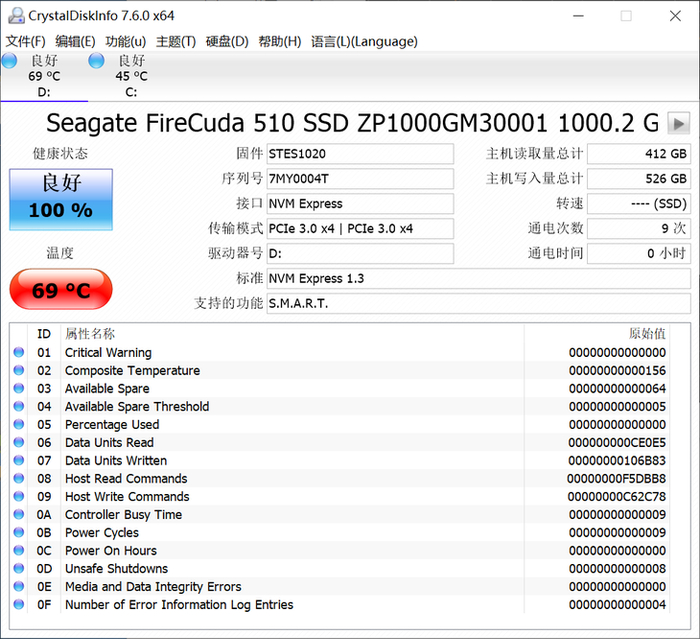
Task: Select the Composite Temperature attribute name
Action: pyautogui.click(x=133, y=371)
